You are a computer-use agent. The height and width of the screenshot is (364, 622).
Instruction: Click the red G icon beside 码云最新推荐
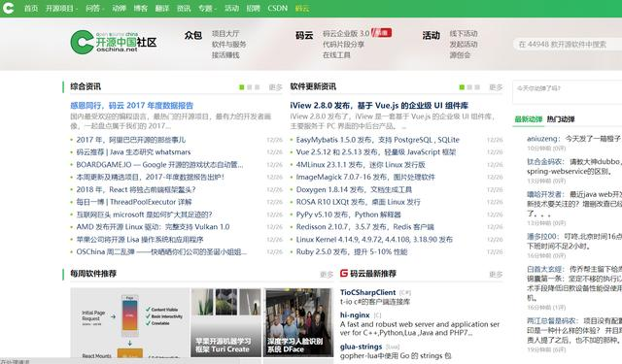point(344,274)
